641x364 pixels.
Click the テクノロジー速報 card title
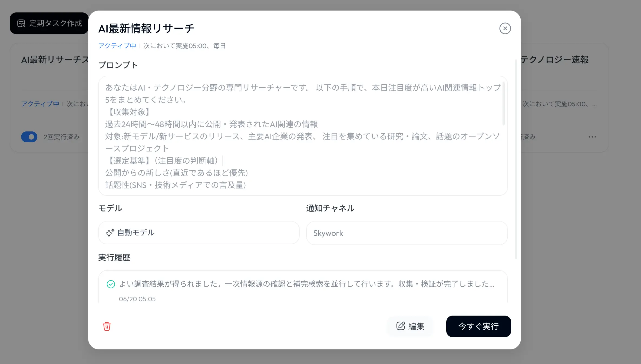tap(554, 59)
